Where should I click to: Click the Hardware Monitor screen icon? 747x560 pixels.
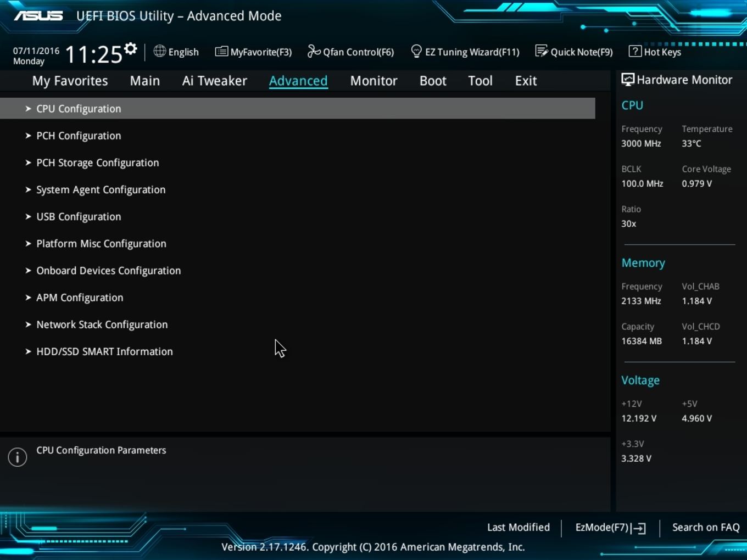pos(628,80)
